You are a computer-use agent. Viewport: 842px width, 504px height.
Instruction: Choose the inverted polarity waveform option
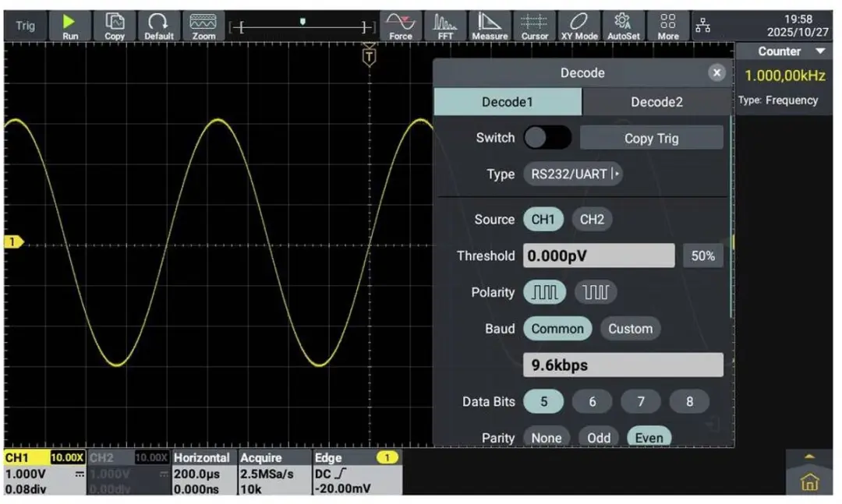tap(596, 292)
